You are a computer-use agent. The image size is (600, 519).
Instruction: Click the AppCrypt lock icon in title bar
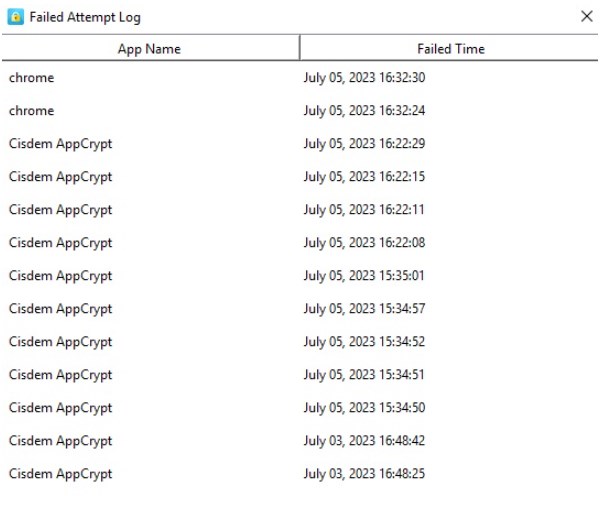click(15, 17)
